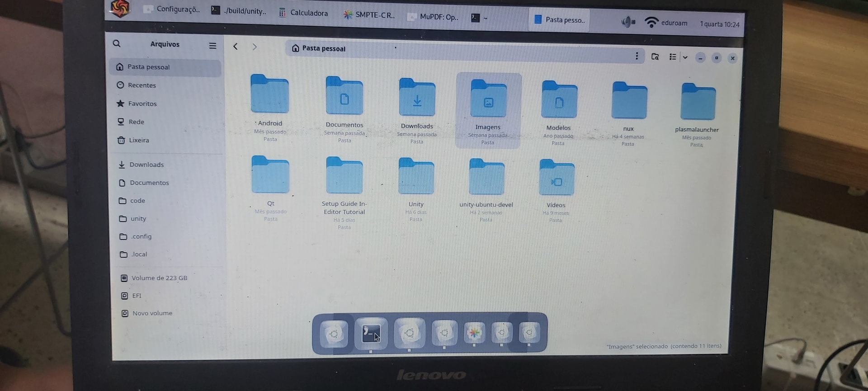This screenshot has width=868, height=391.
Task: Click the volume speaker icon in top panel
Action: tap(627, 22)
